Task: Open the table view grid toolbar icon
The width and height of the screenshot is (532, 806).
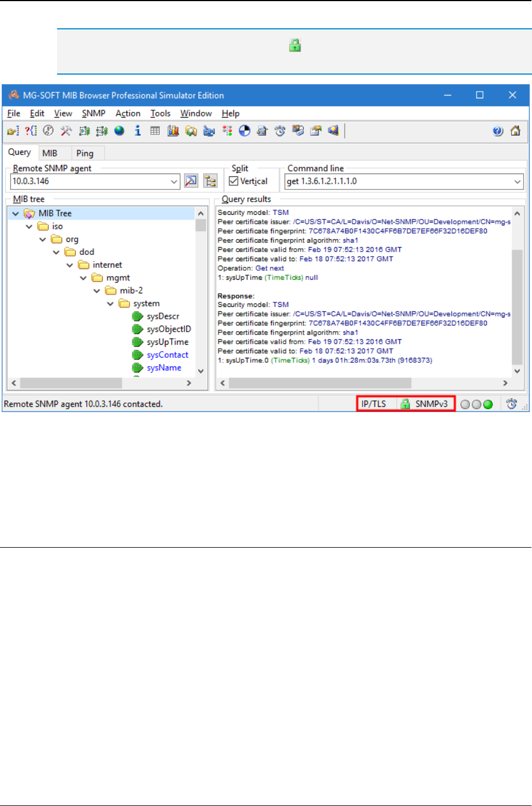Action: coord(155,131)
